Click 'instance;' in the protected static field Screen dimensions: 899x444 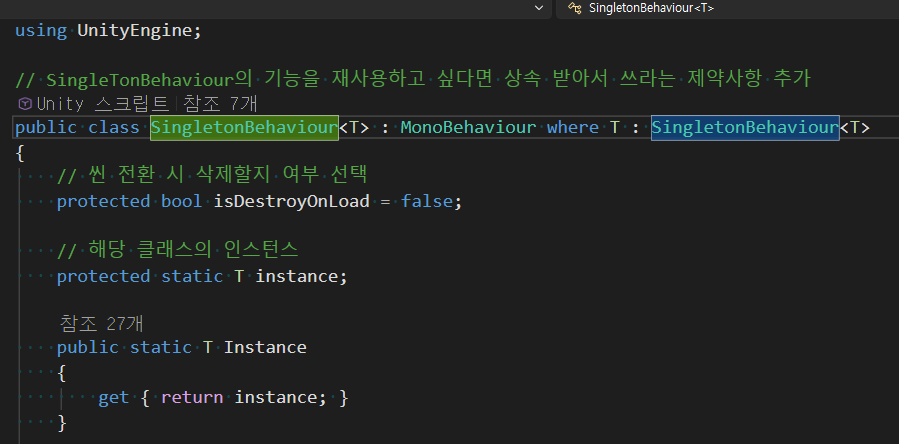click(x=302, y=276)
